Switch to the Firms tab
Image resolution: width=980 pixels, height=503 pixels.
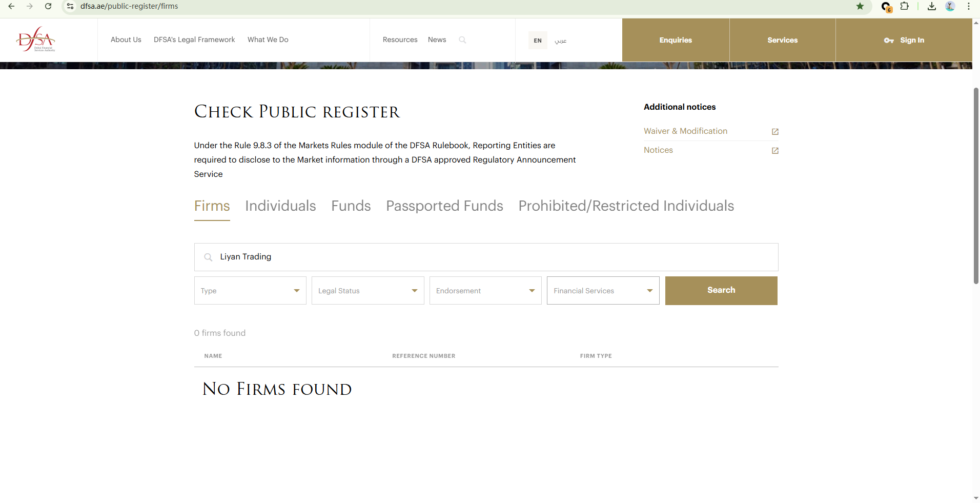pyautogui.click(x=212, y=206)
